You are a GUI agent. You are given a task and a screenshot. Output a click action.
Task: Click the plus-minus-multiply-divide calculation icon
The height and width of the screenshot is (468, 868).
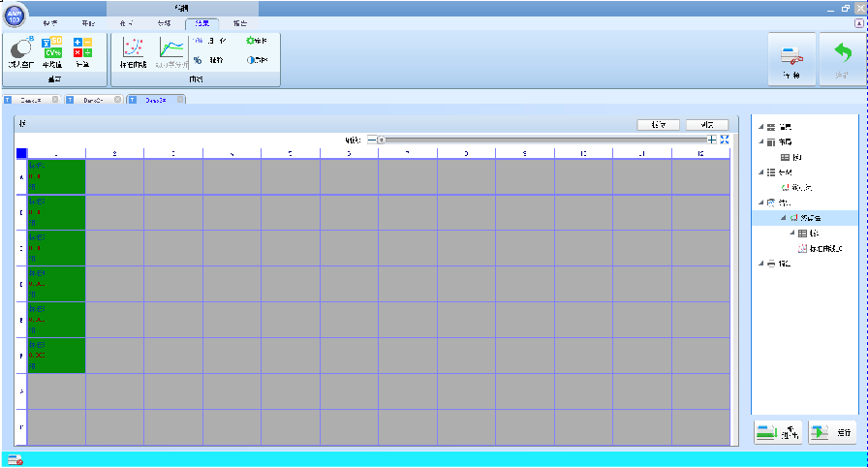(83, 47)
